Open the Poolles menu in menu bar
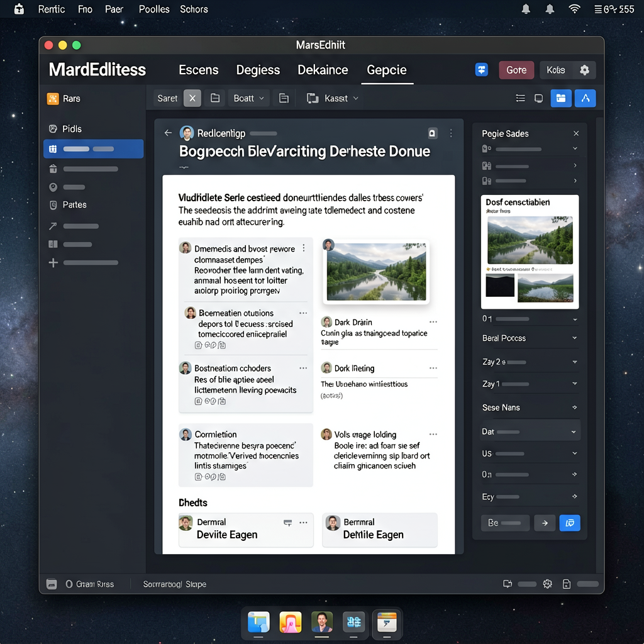 tap(154, 9)
